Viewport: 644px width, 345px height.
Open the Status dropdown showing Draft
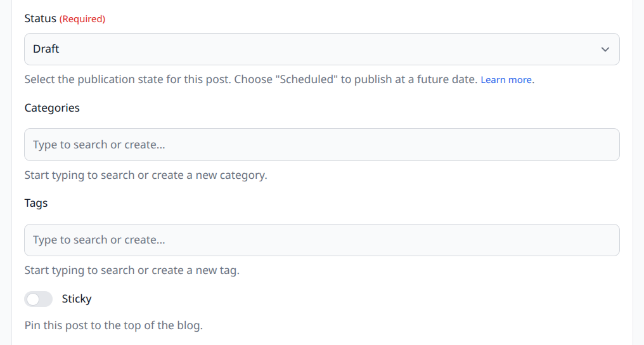[321, 49]
